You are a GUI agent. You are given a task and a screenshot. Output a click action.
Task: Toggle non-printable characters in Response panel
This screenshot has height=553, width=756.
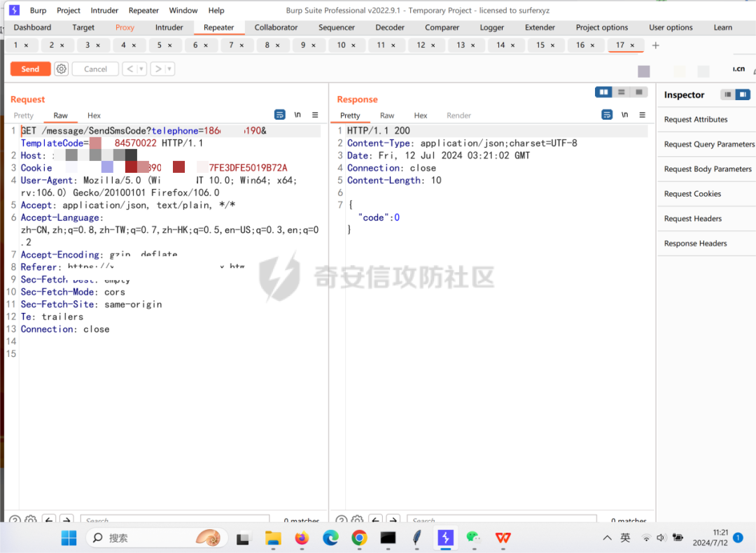click(625, 115)
